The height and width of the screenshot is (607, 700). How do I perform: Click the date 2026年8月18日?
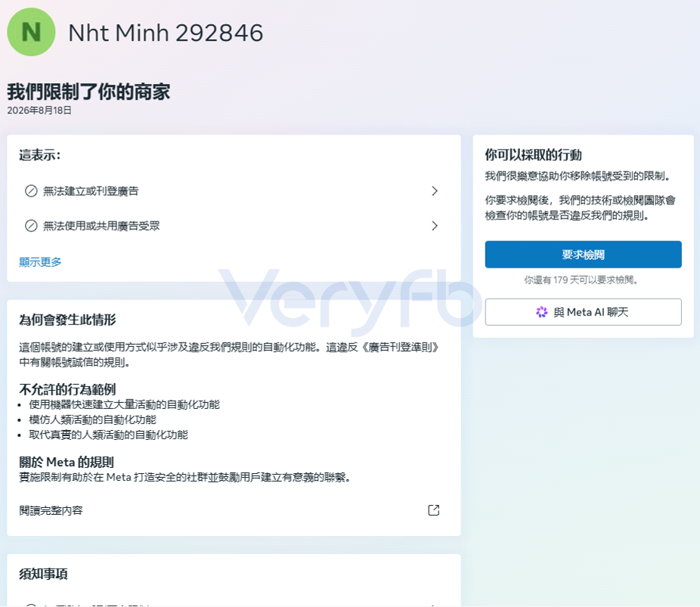tap(39, 110)
